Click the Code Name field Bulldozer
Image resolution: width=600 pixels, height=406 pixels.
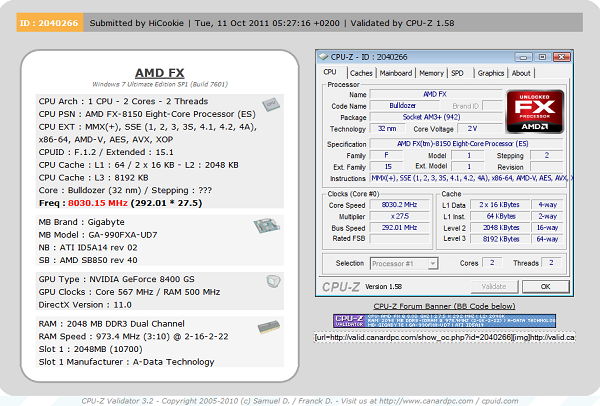tap(403, 106)
